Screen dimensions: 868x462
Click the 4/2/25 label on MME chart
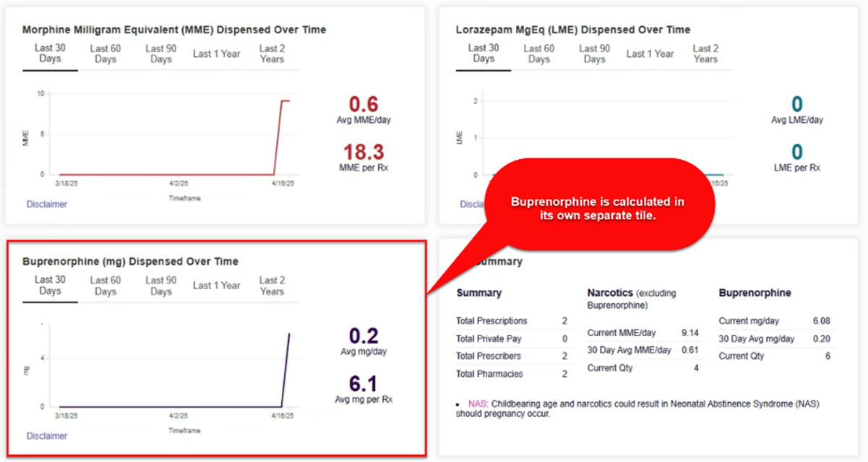179,184
